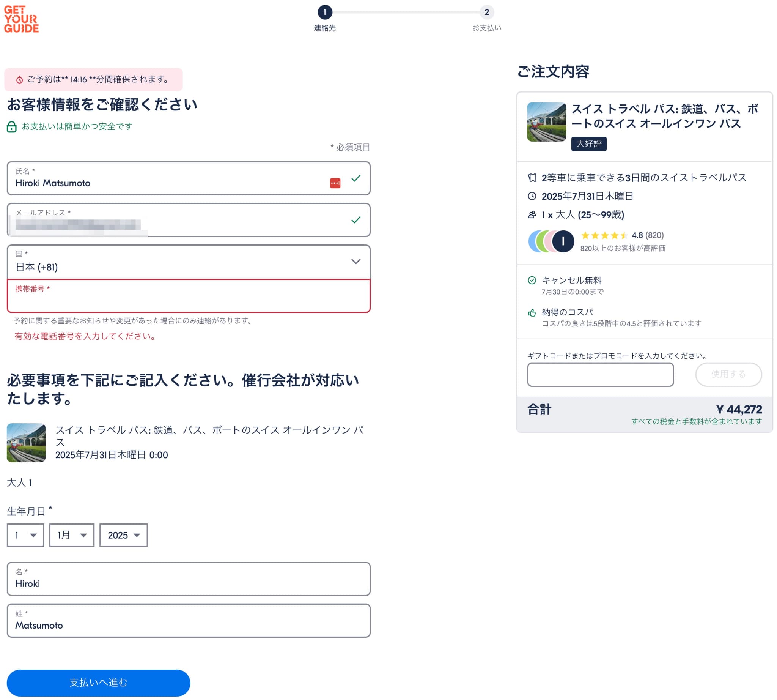Image resolution: width=777 pixels, height=700 pixels.
Task: Open the birth day dropdown showing 1
Action: (x=25, y=535)
